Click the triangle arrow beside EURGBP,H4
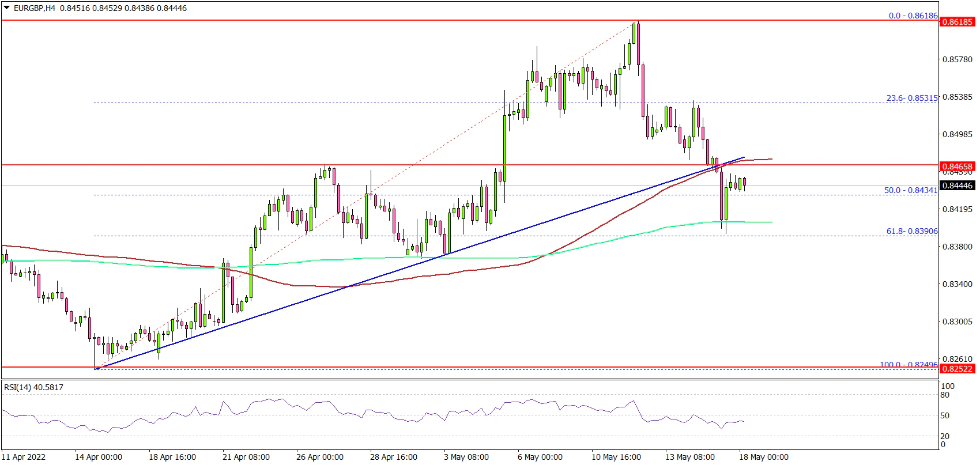The image size is (980, 465). 7,8
